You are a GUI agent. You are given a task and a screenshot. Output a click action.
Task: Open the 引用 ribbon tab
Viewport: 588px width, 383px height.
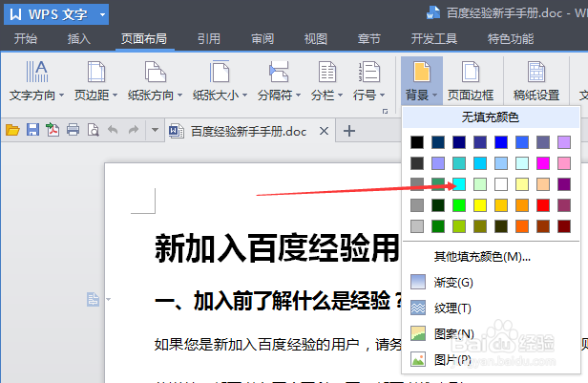point(209,38)
